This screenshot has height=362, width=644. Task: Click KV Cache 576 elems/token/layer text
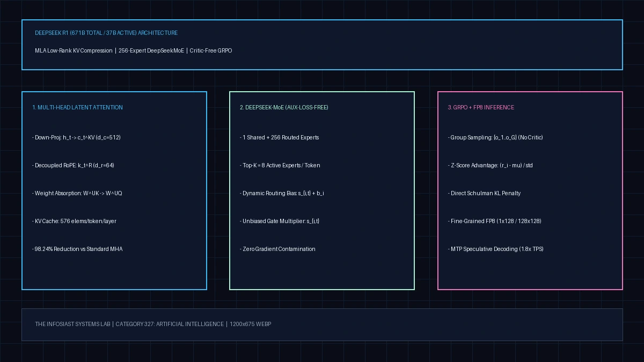point(74,221)
